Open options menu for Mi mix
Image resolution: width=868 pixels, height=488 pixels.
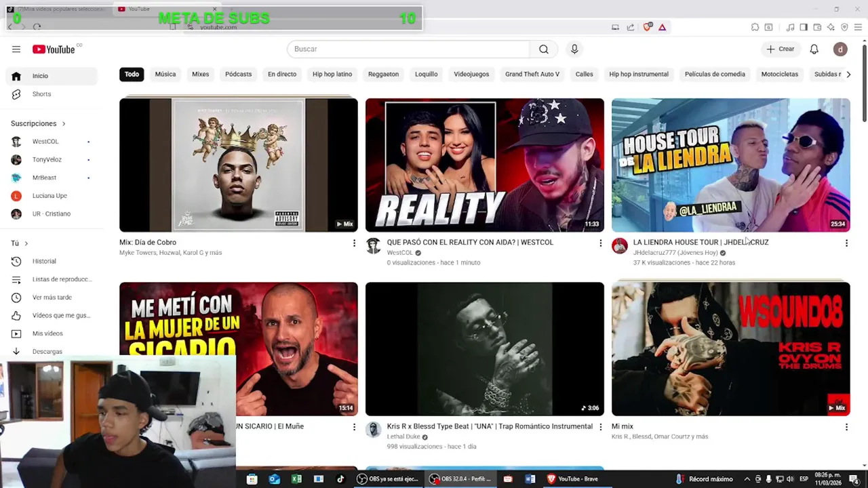[846, 427]
